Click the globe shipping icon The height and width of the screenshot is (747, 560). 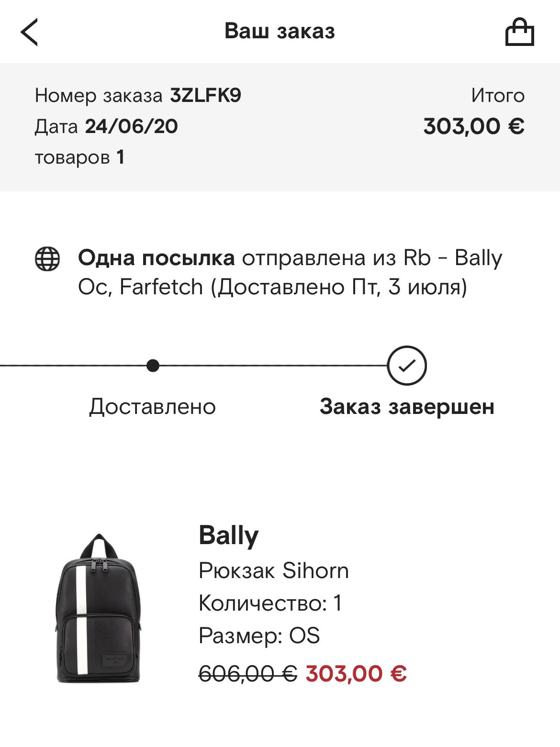pos(47,259)
